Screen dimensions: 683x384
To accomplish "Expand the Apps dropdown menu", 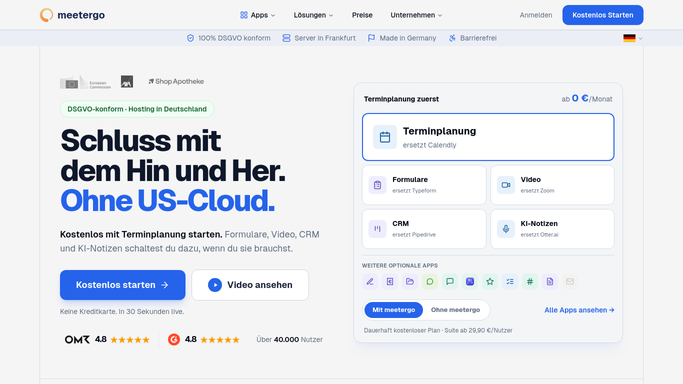I will (257, 15).
